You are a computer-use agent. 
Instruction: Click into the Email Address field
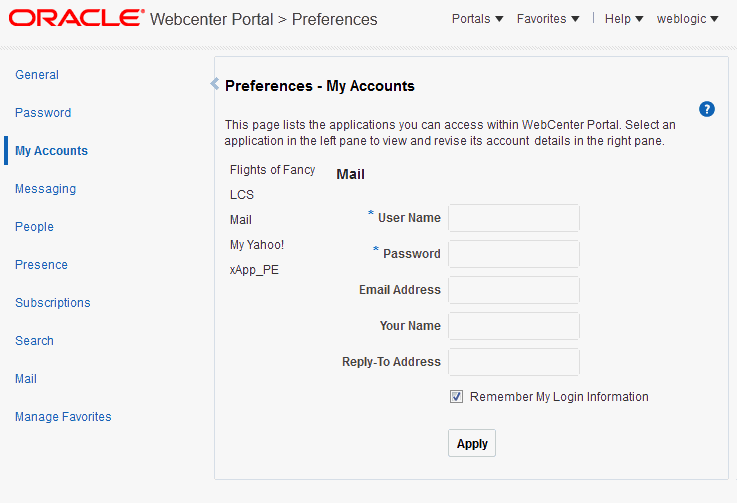point(514,290)
